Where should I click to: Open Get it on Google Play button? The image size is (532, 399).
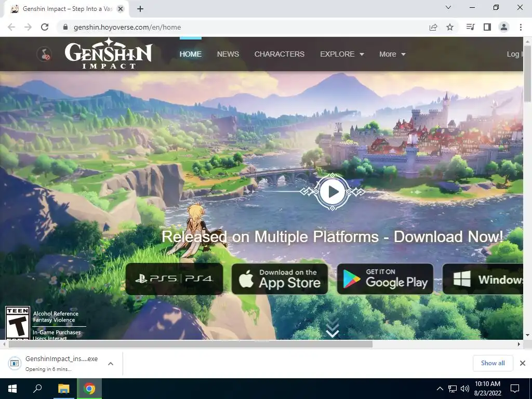pyautogui.click(x=385, y=279)
